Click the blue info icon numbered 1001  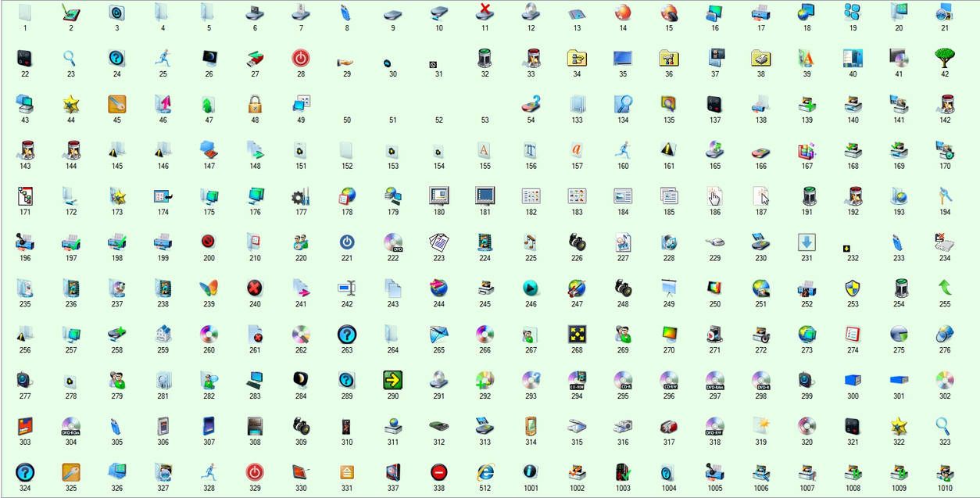coord(531,473)
